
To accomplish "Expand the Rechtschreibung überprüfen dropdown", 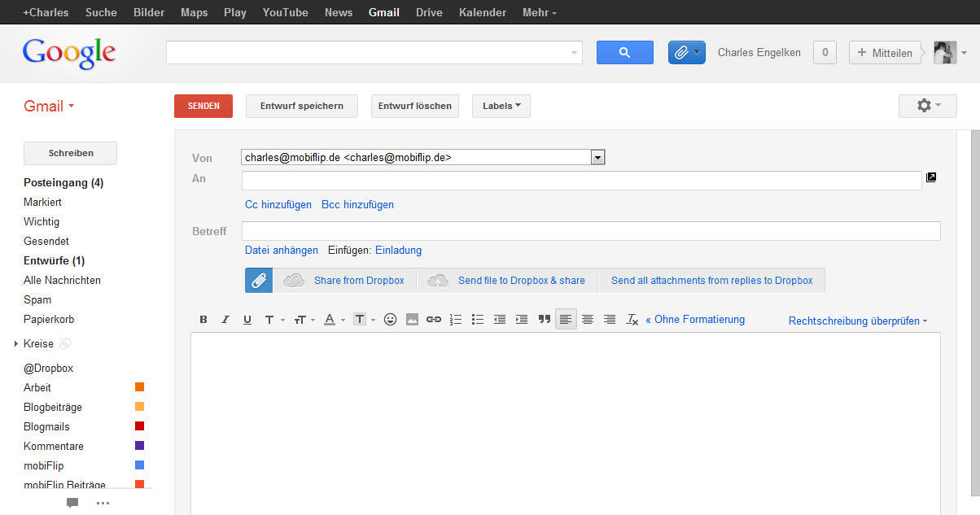I will tap(859, 321).
